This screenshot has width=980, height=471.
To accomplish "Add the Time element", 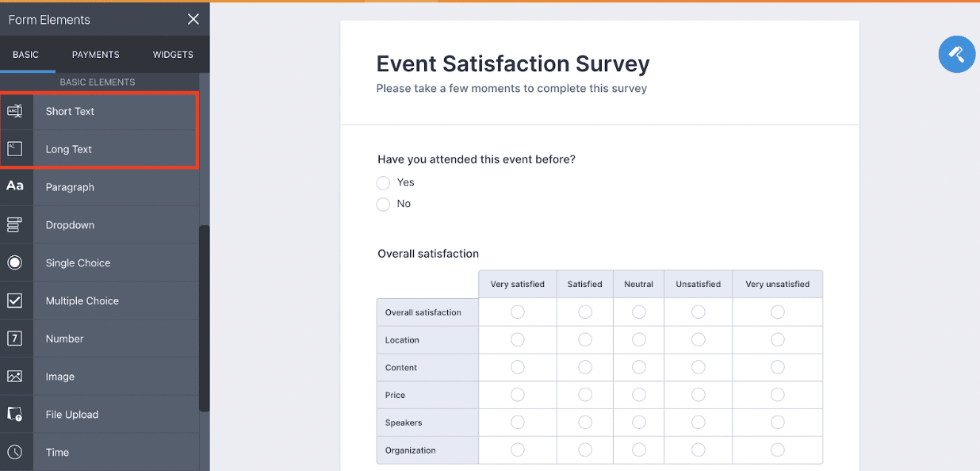I will [x=57, y=452].
